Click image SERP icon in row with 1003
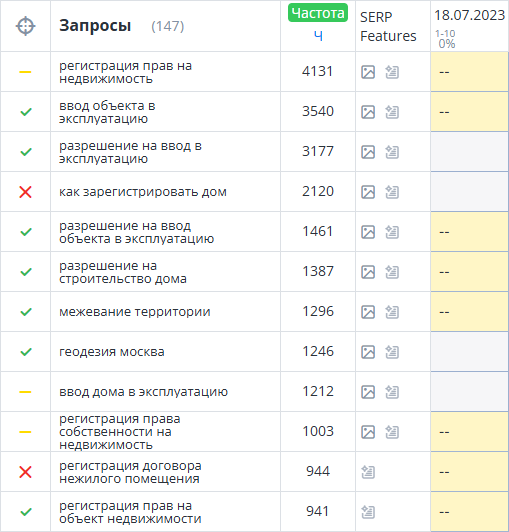Image resolution: width=509 pixels, height=532 pixels. pyautogui.click(x=368, y=432)
